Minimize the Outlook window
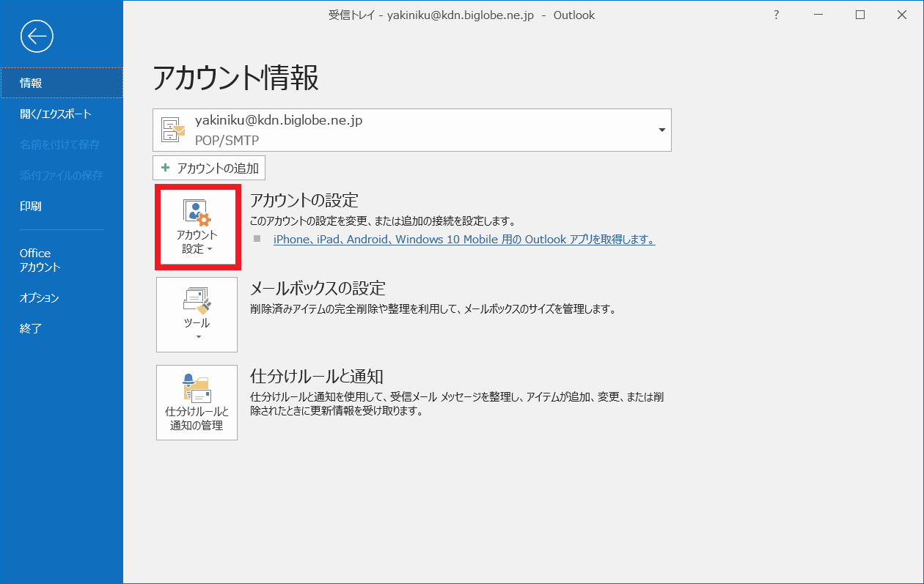 coord(819,15)
